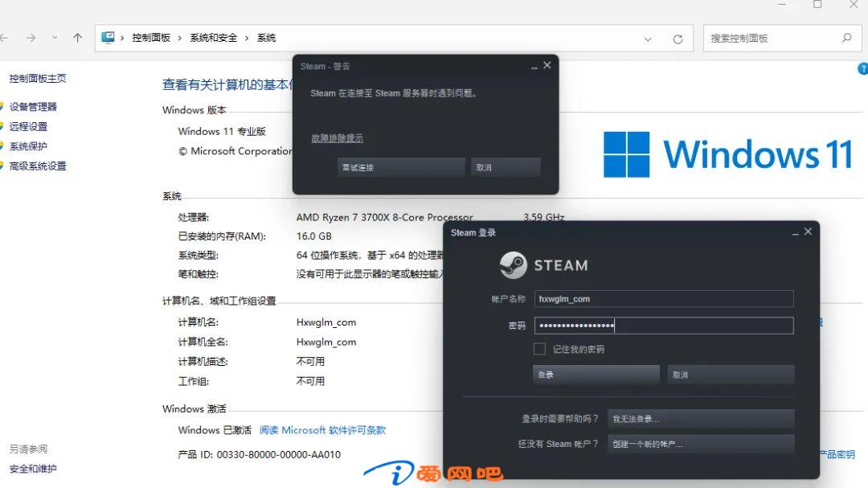Close the Steam 登录 window
The width and height of the screenshot is (868, 488).
click(x=809, y=232)
